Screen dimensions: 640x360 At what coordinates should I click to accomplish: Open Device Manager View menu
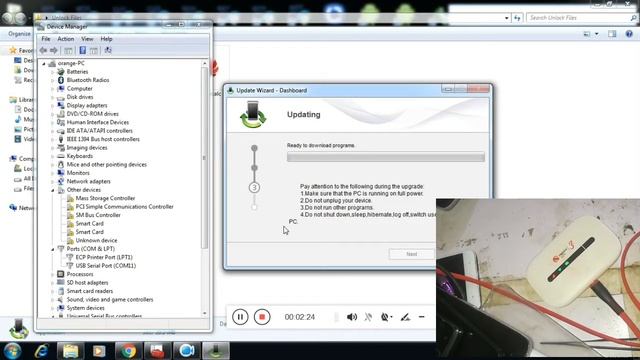tap(87, 39)
